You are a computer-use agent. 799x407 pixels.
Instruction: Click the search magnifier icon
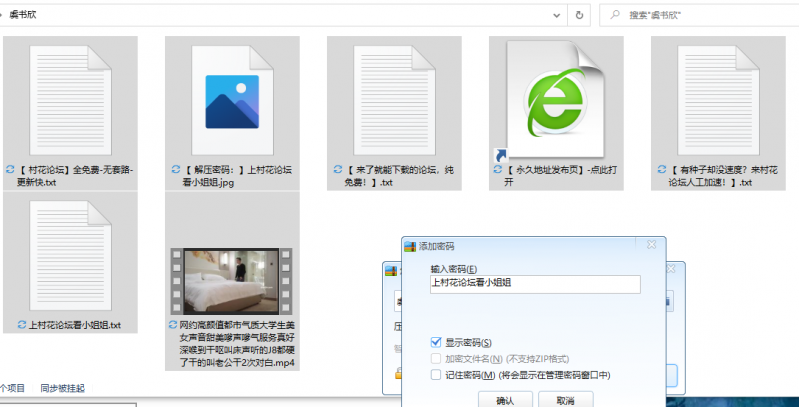pyautogui.click(x=615, y=15)
